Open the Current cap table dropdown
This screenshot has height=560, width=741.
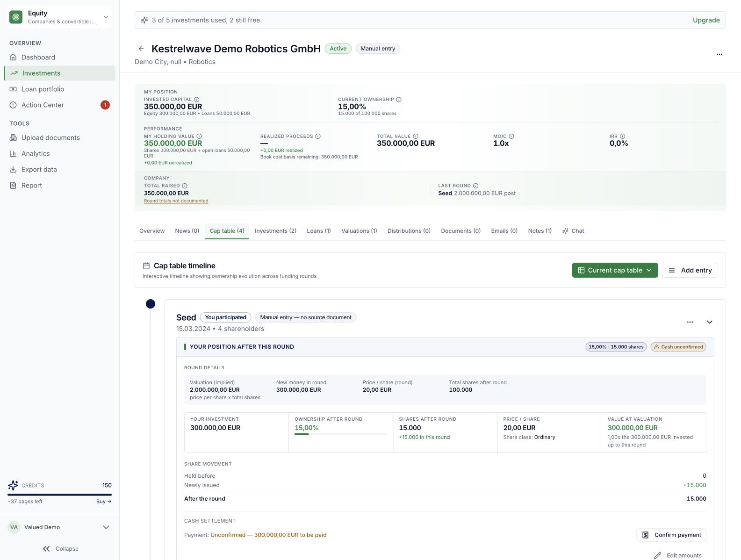pyautogui.click(x=615, y=270)
